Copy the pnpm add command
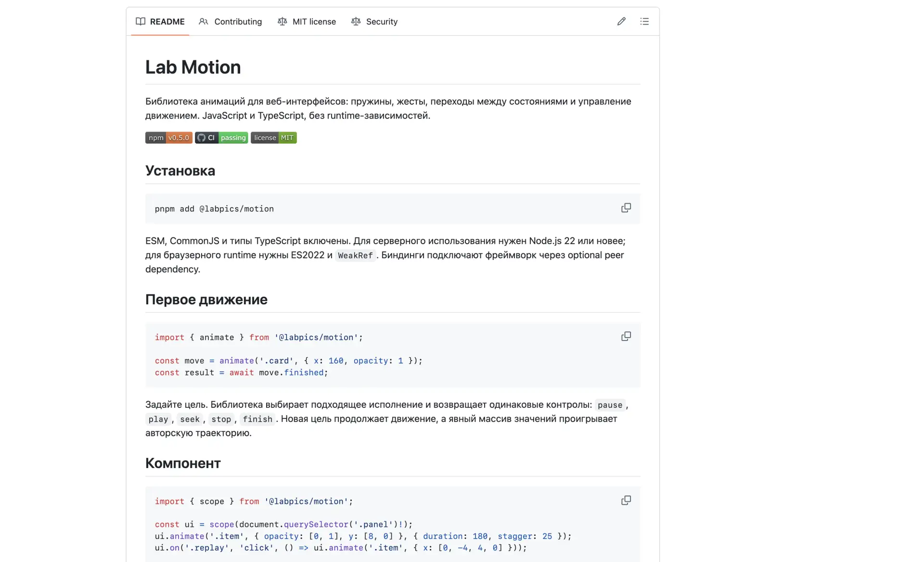 point(626,208)
